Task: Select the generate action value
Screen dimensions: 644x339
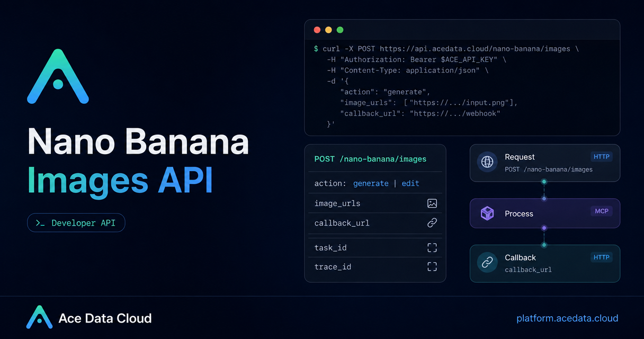Action: [x=371, y=183]
